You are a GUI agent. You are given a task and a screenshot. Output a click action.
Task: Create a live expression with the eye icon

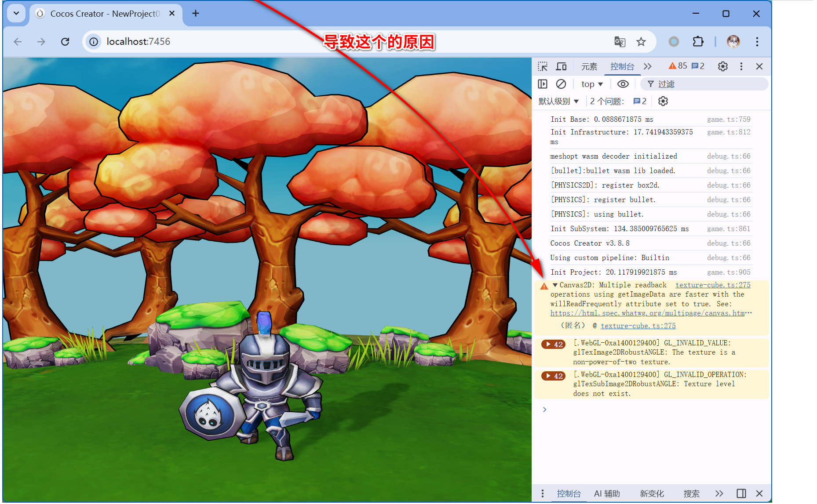(623, 84)
